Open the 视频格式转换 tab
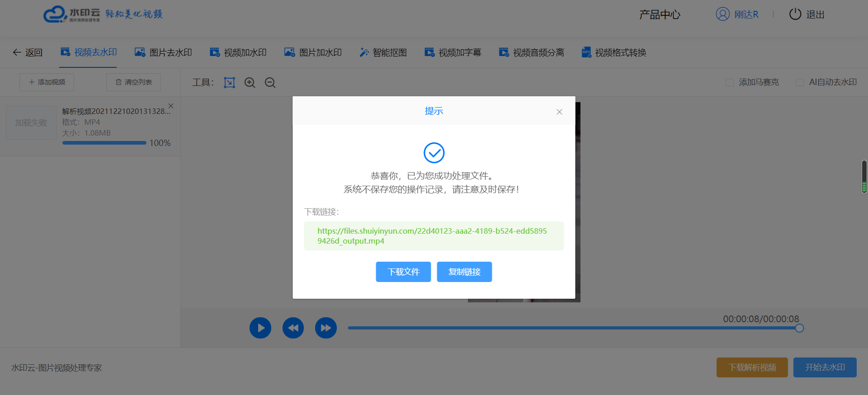The image size is (868, 395). 613,52
